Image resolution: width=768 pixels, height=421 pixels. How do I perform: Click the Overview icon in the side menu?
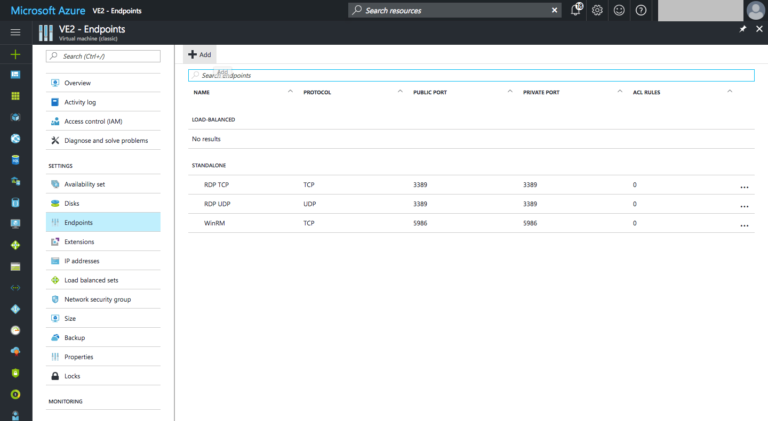tap(55, 83)
